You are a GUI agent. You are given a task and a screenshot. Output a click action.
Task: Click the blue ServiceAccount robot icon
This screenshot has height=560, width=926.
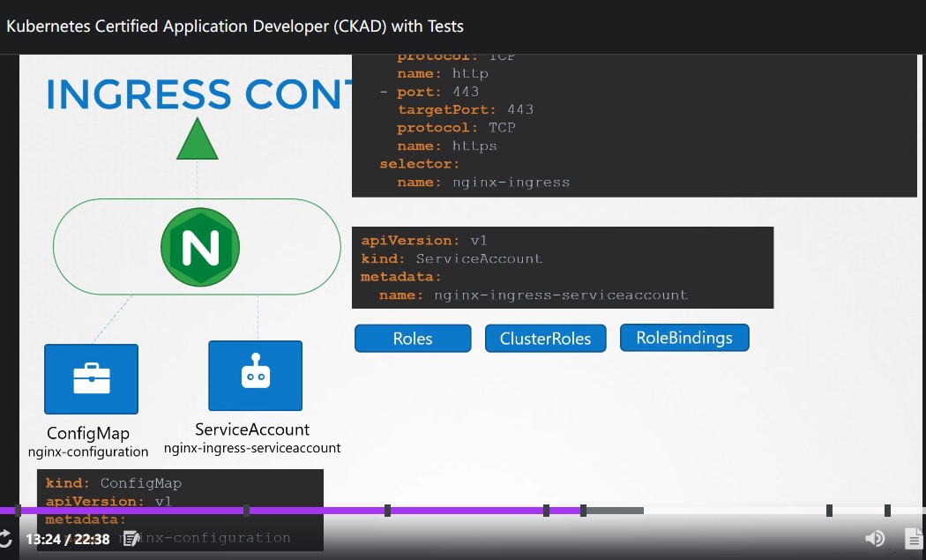(255, 376)
